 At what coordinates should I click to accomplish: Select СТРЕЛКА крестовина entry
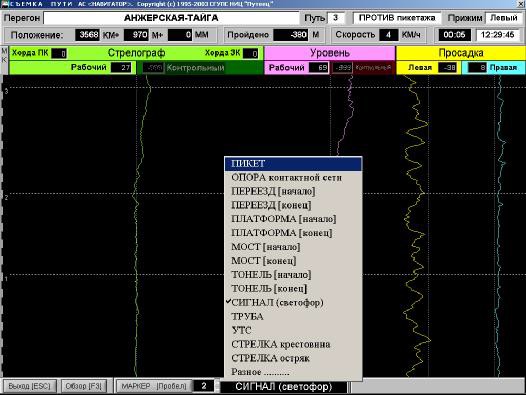[293, 344]
